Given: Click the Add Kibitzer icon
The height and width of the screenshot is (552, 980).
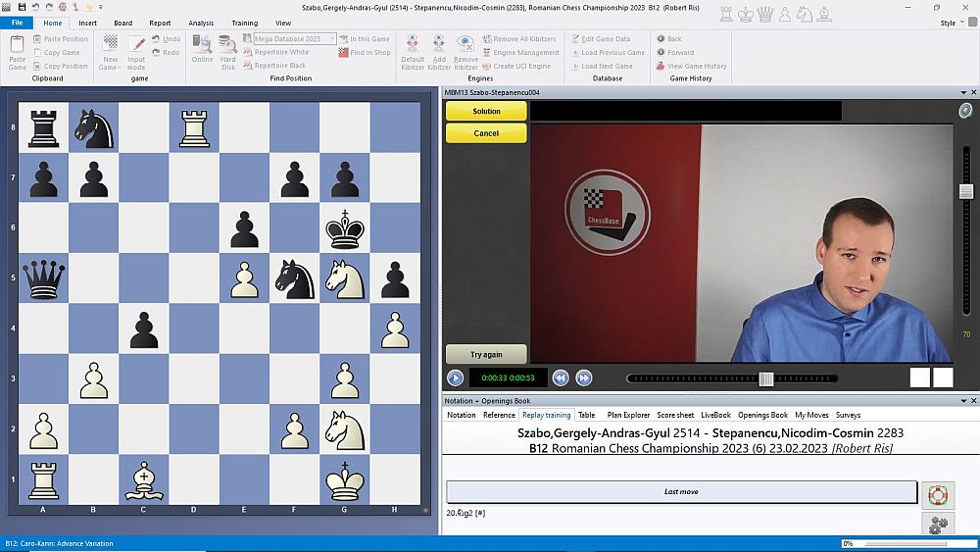Looking at the screenshot, I should 439,51.
